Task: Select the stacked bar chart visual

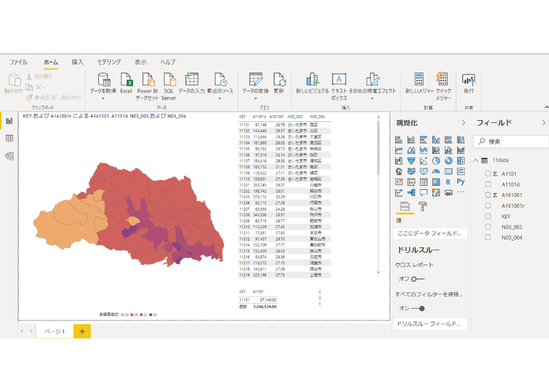Action: tap(399, 140)
